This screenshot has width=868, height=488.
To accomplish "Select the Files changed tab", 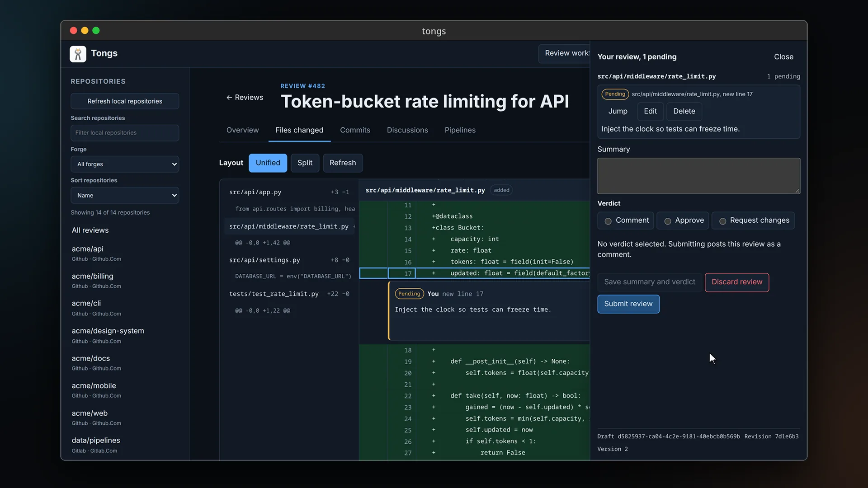I will pyautogui.click(x=299, y=130).
